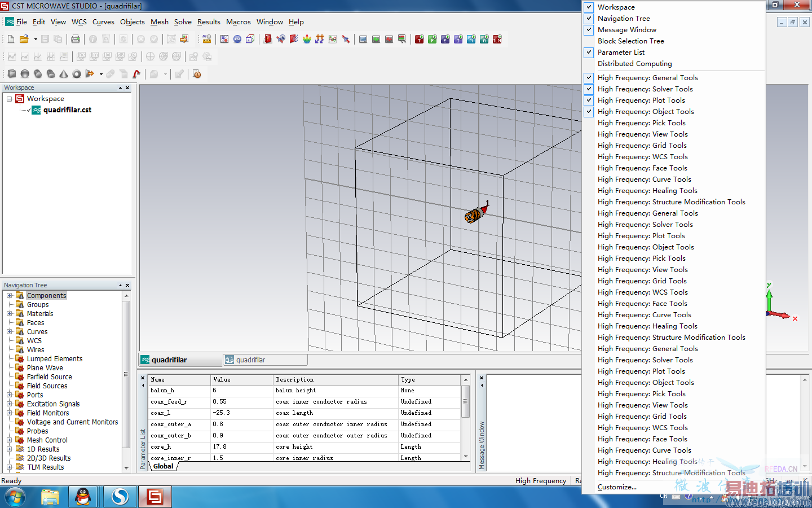Start the Eigenmode solver E icon
The image size is (812, 508).
coord(445,39)
